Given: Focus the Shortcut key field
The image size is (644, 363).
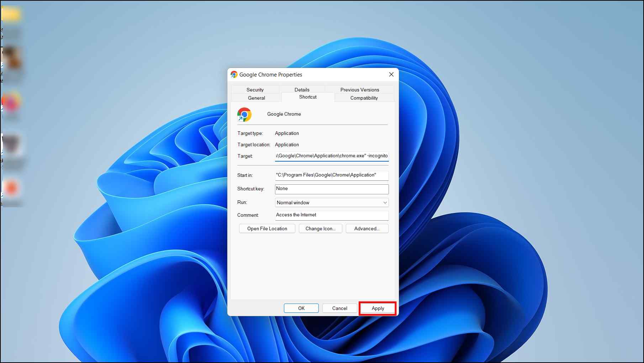Looking at the screenshot, I should click(x=332, y=189).
